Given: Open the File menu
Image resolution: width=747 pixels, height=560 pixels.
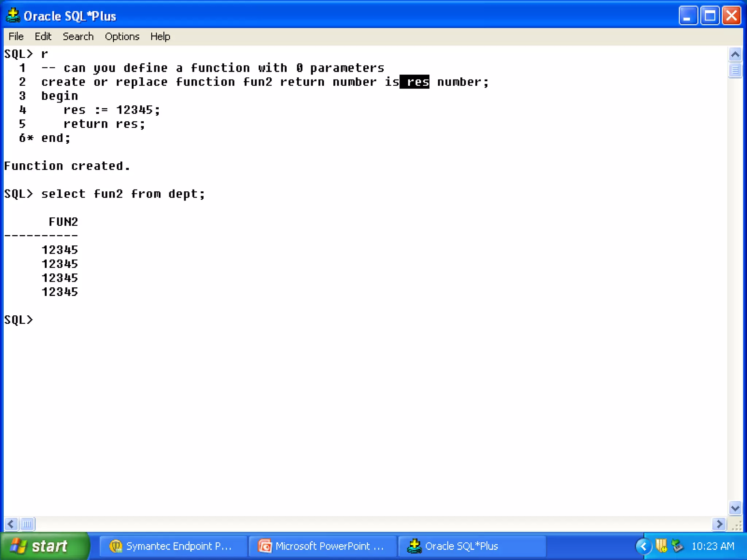Looking at the screenshot, I should [16, 36].
